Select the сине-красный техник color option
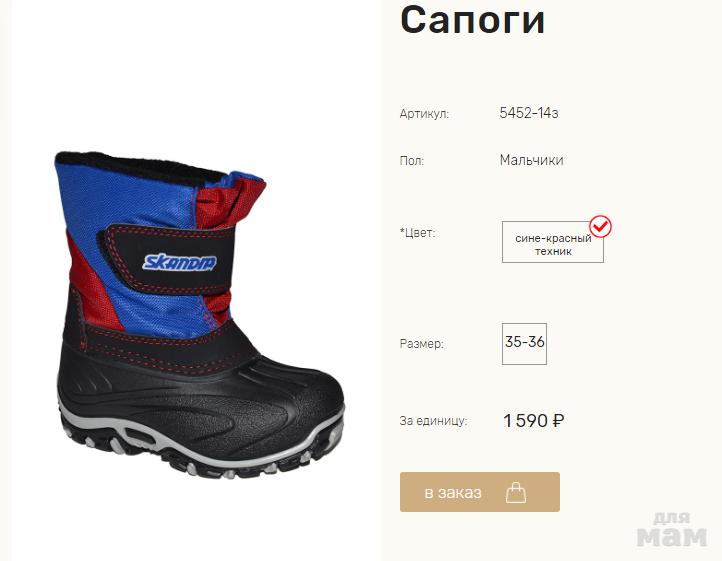This screenshot has height=561, width=722. [x=553, y=242]
